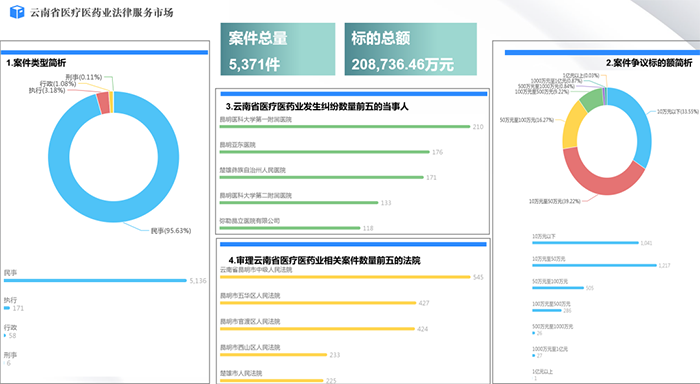The image size is (700, 384).
Task: Click the 民事 bar valued 5,136
Action: [x=95, y=280]
